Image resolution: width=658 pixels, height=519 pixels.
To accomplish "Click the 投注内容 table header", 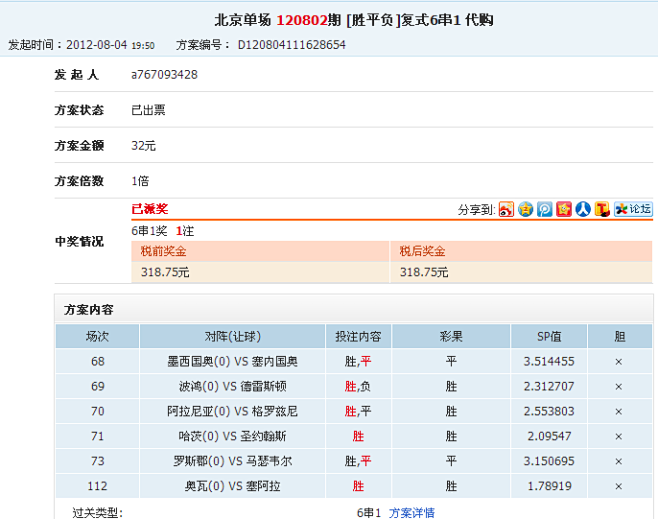I will pos(358,336).
